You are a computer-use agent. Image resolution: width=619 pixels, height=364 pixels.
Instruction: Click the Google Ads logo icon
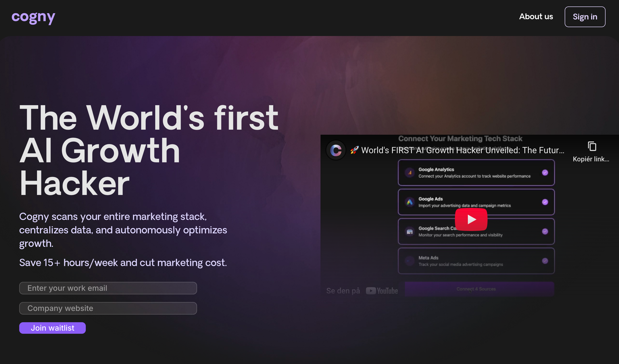coord(409,202)
